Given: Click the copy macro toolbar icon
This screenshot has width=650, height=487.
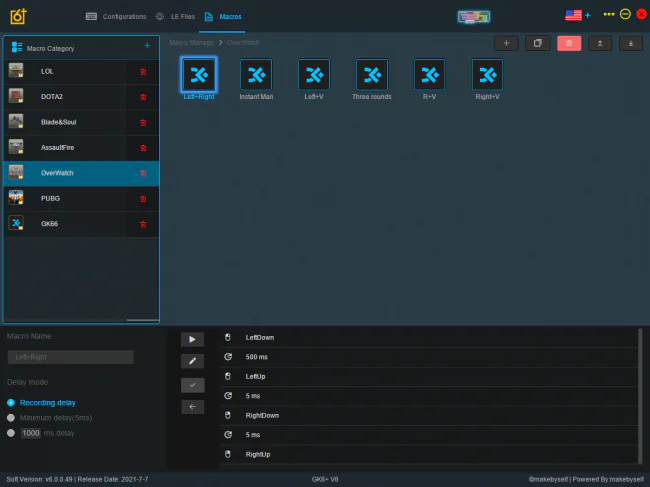Looking at the screenshot, I should click(538, 43).
